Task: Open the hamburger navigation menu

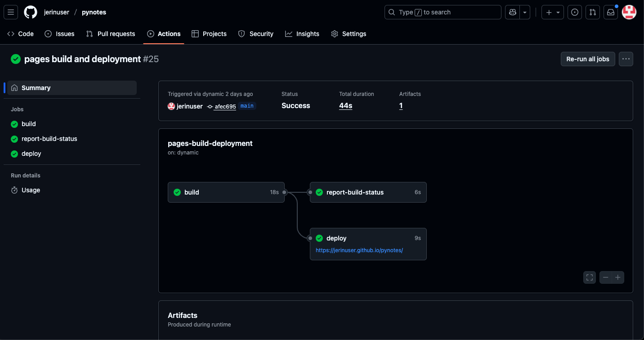Action: point(11,12)
